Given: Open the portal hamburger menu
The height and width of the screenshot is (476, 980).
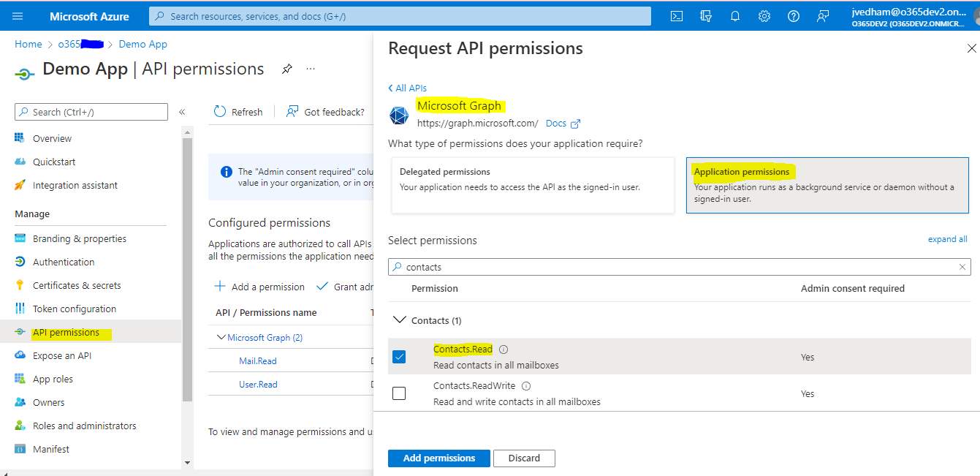Looking at the screenshot, I should click(18, 16).
